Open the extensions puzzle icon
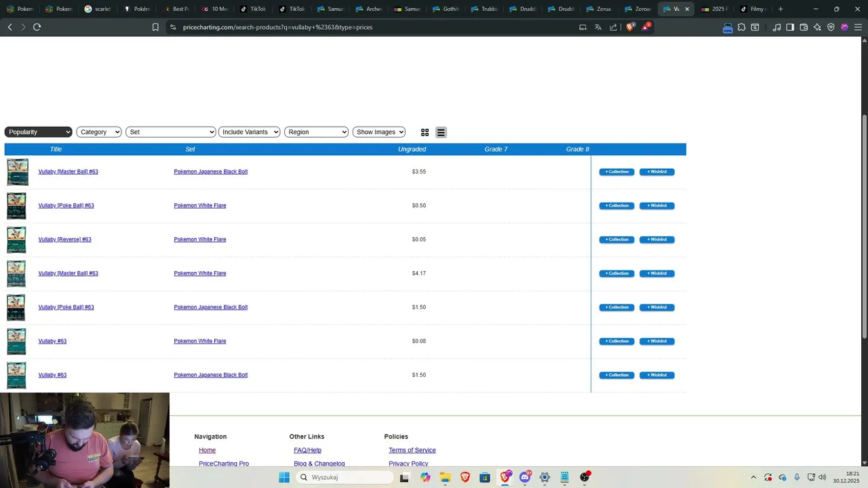868x488 pixels. pyautogui.click(x=741, y=27)
